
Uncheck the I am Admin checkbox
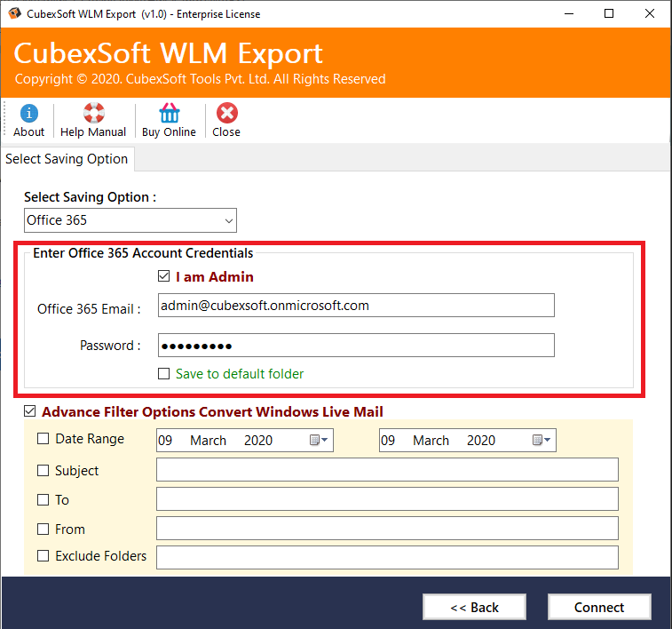tap(163, 277)
